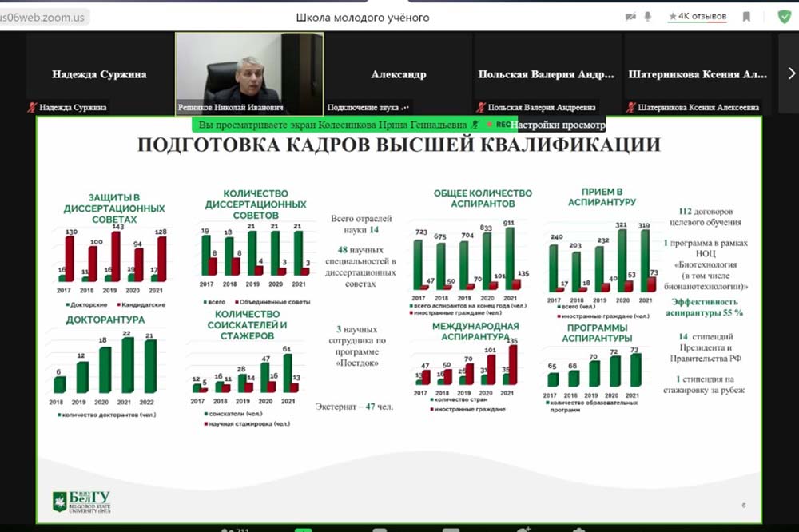Image resolution: width=799 pixels, height=532 pixels.
Task: Select the Александр participant tile
Action: (x=399, y=74)
